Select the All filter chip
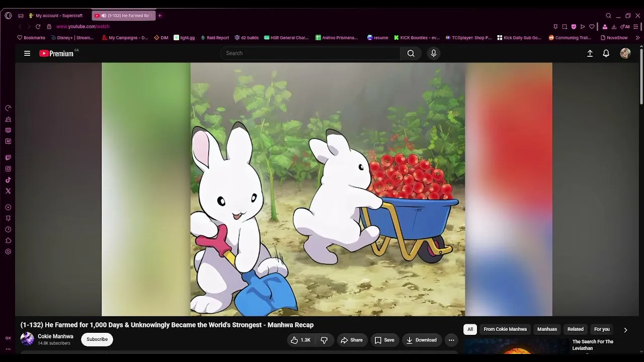Screen dimensions: 644x362 (x=470, y=329)
